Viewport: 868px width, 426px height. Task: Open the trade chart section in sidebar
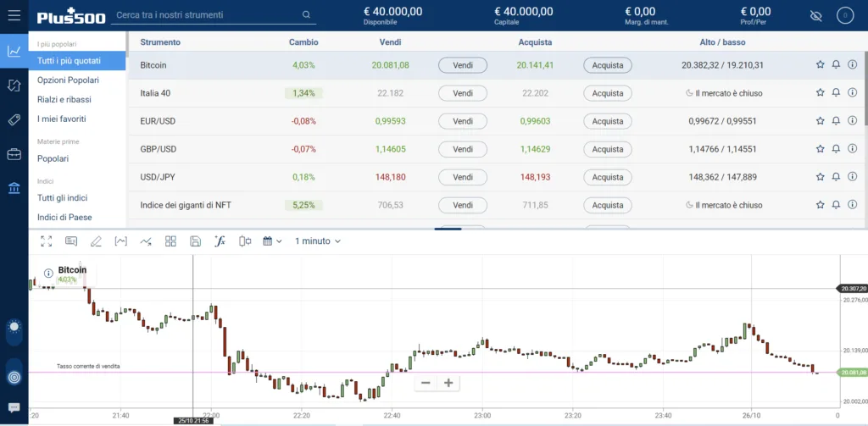point(14,51)
